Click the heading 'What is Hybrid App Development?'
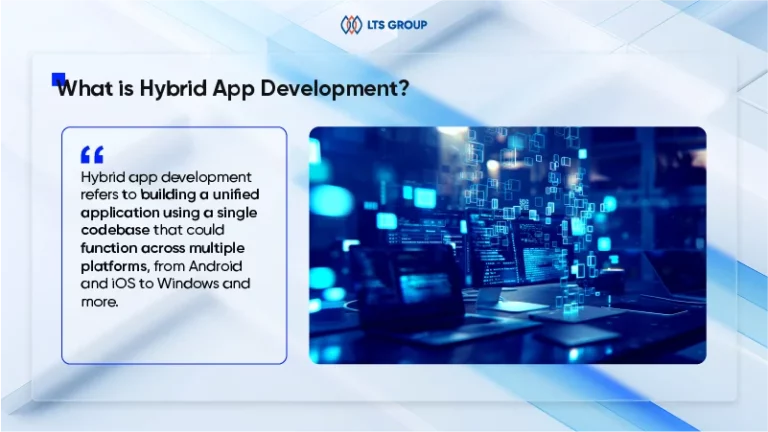Viewport: 768px width, 432px height. (233, 89)
